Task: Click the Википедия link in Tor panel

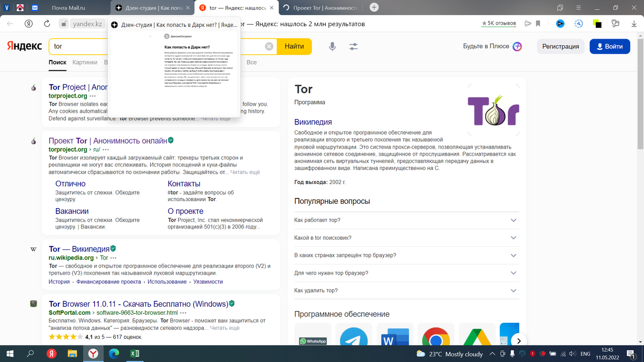Action: pyautogui.click(x=313, y=122)
